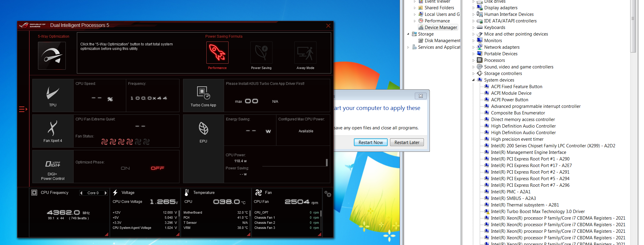Viewport: 644px width, 245px height.
Task: Expand the Monitors node
Action: pyautogui.click(x=474, y=41)
